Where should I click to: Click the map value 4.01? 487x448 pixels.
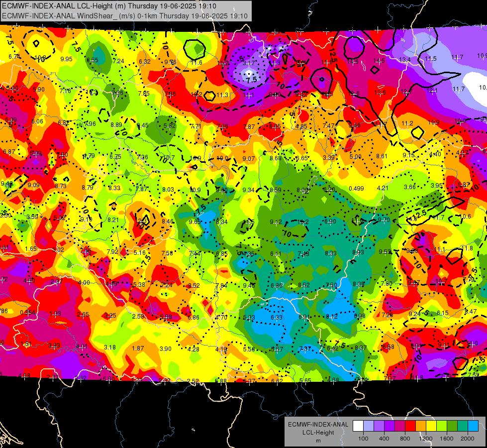[x=82, y=346]
